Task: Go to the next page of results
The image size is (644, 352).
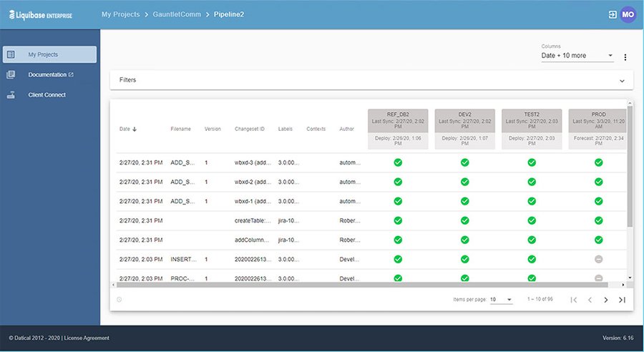Action: 605,300
